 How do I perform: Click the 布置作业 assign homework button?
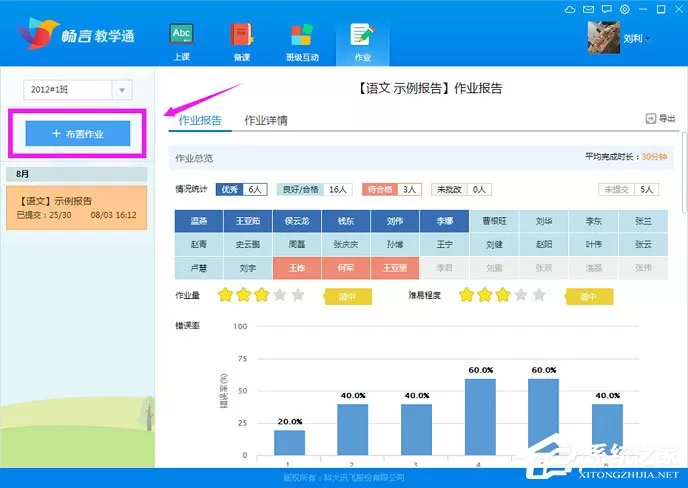coord(78,133)
